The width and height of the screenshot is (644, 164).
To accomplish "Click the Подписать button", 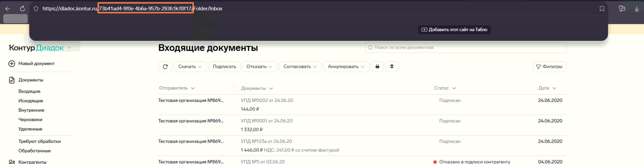I will 224,67.
